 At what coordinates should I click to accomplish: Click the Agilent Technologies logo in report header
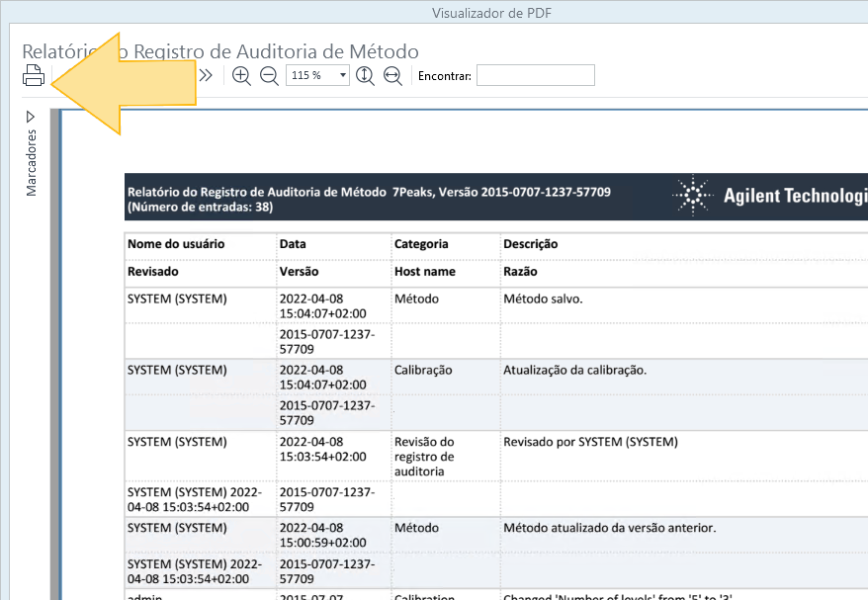coord(769,196)
